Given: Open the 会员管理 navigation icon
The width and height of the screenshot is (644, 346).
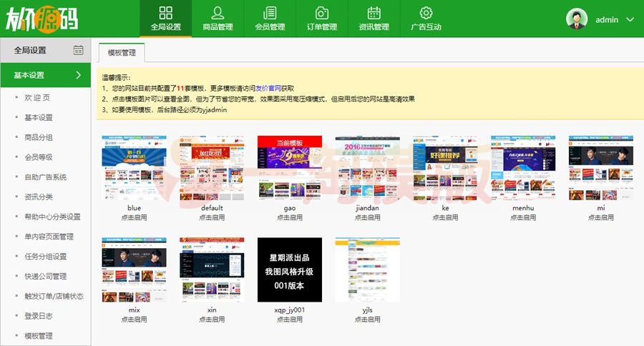Looking at the screenshot, I should (270, 13).
